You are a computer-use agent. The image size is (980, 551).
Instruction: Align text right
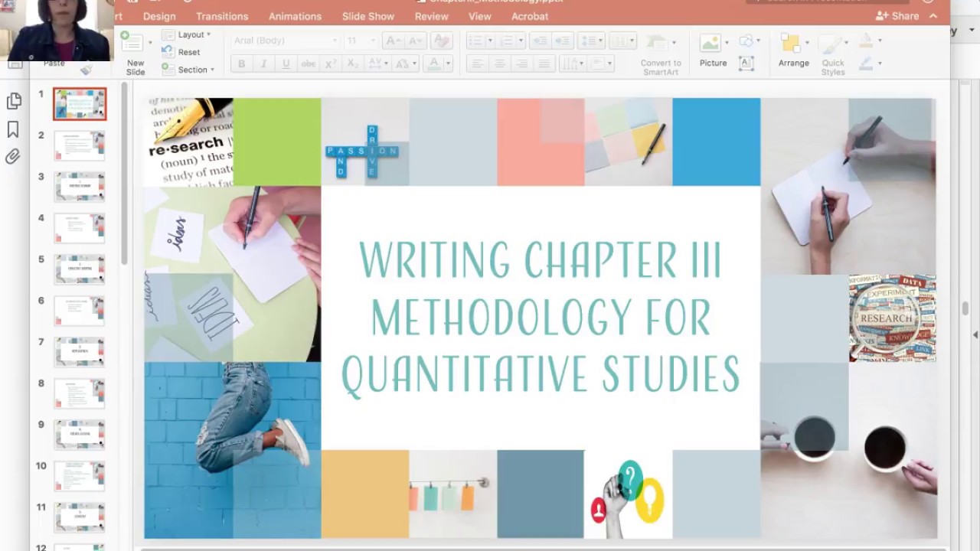tap(521, 64)
